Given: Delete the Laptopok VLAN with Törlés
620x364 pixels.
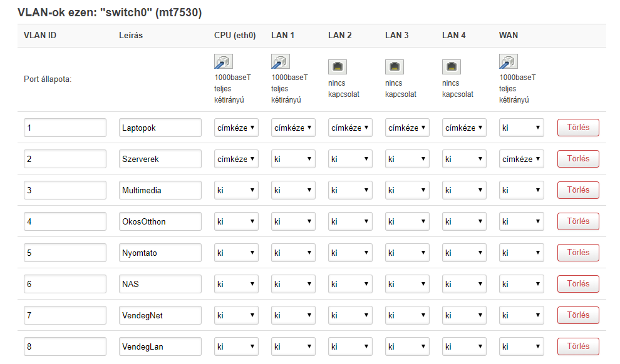Looking at the screenshot, I should pos(578,128).
